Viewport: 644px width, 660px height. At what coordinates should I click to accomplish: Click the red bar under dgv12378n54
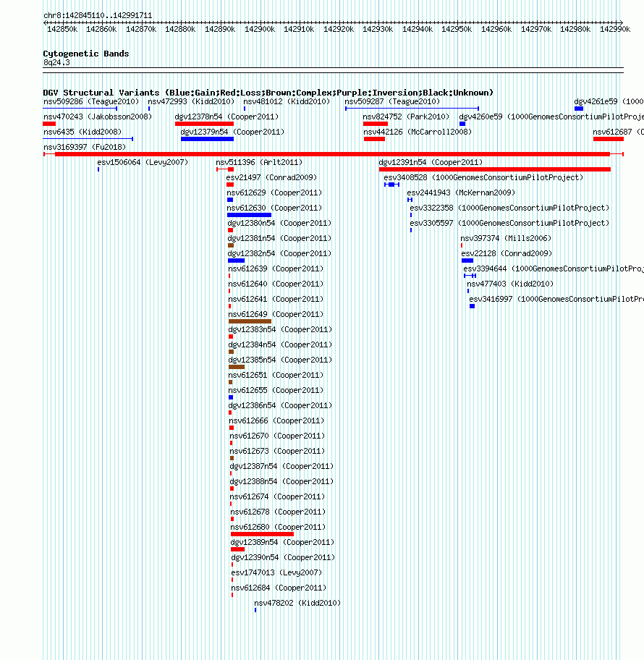coord(204,124)
